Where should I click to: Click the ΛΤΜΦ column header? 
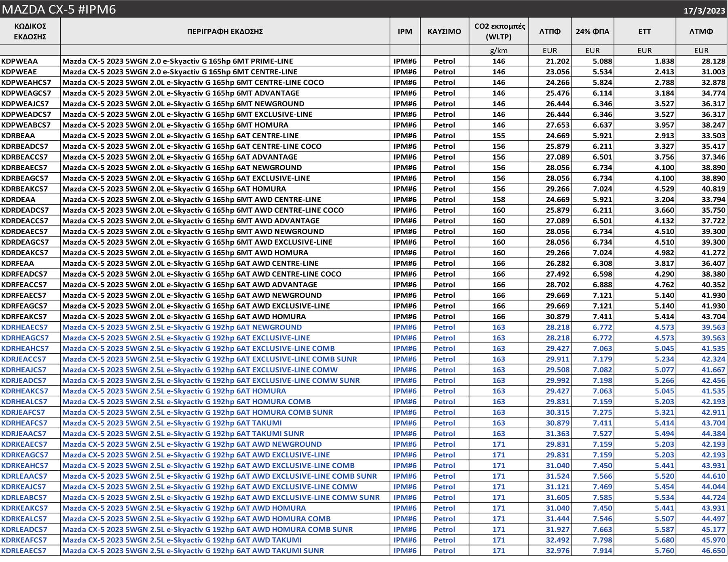pos(701,31)
